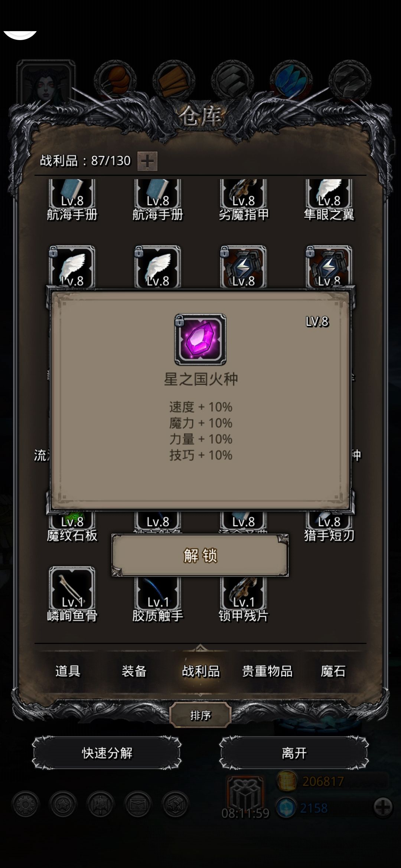Open the mail envelope icon

coord(138,805)
